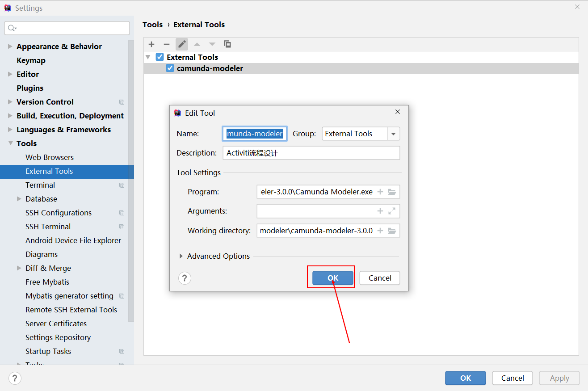Expand the Editor settings node
The height and width of the screenshot is (391, 588).
click(x=10, y=74)
